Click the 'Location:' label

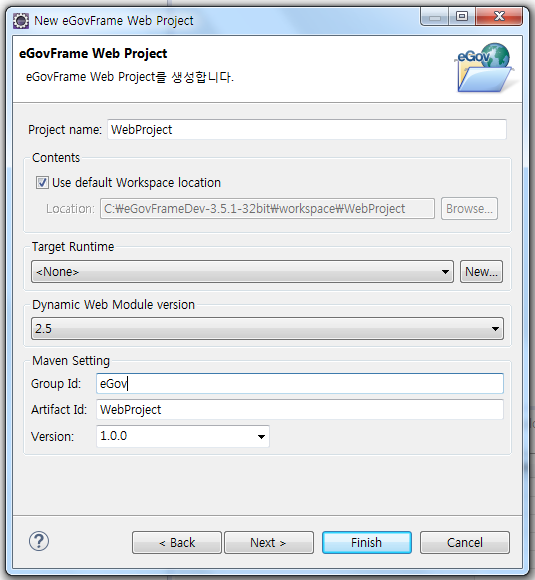click(x=70, y=209)
